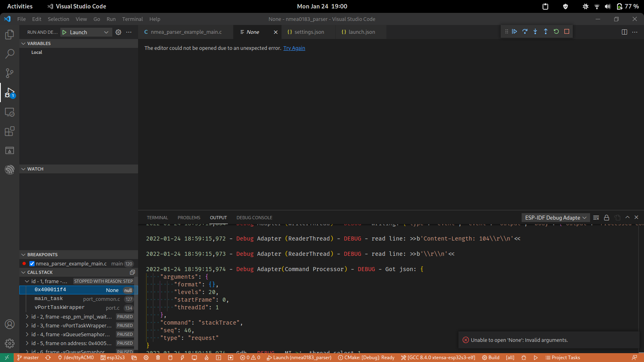The height and width of the screenshot is (362, 644).
Task: Open the Run and Debug sidebar icon
Action: [x=9, y=93]
